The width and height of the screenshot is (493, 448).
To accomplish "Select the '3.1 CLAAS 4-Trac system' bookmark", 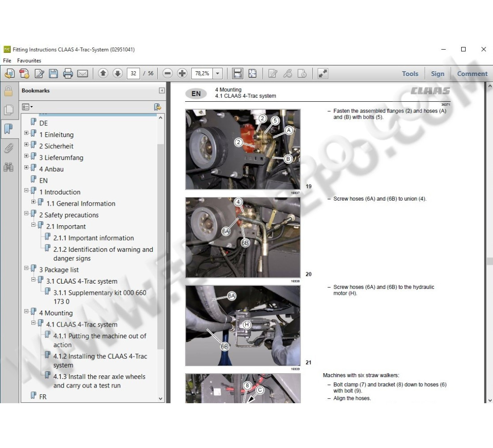I will [x=82, y=281].
